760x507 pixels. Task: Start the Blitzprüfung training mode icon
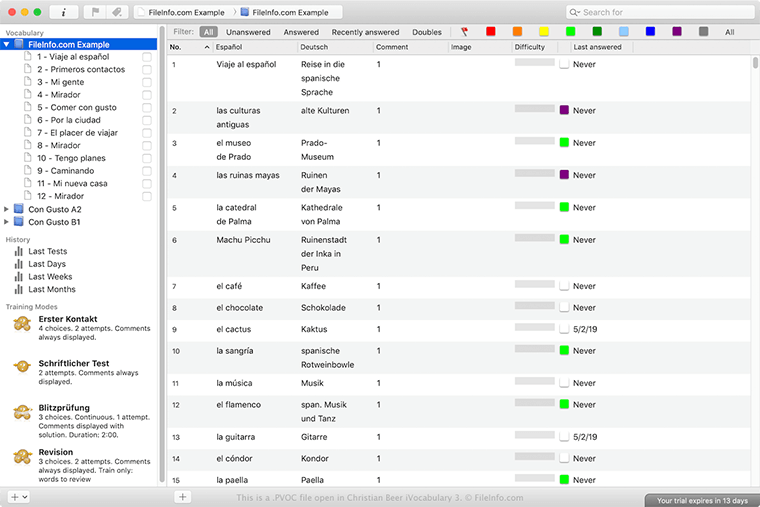coord(21,412)
